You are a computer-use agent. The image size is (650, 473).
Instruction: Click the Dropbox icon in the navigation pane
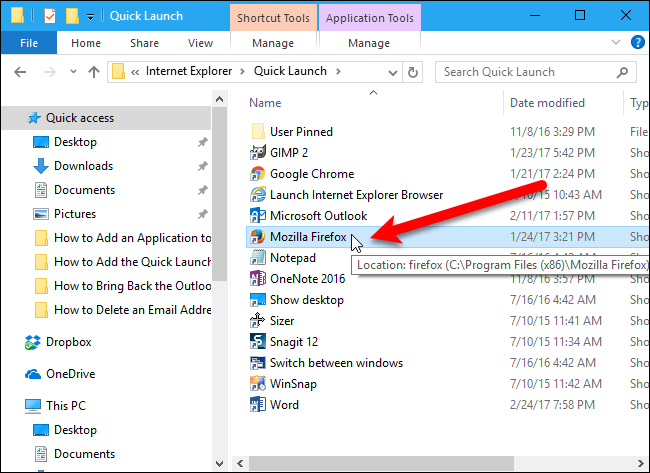33,342
